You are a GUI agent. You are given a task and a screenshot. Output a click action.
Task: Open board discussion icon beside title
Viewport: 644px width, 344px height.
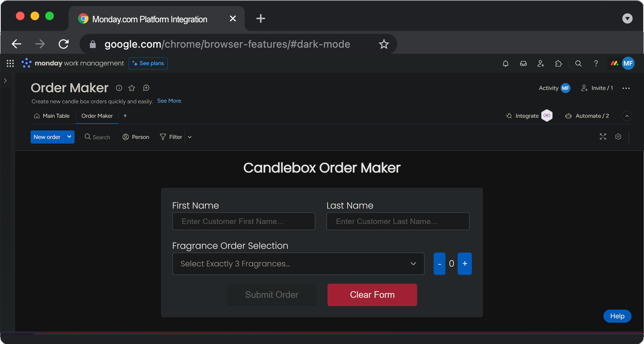(146, 88)
